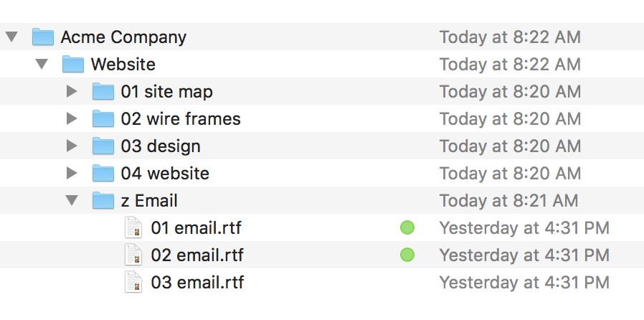The height and width of the screenshot is (320, 644).
Task: Select the 02 email.rtf file icon
Action: 133,255
